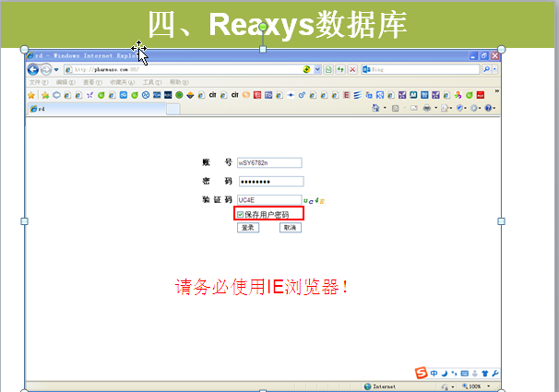Click the Home icon in command bar
Screen dimensions: 559x392
(x=375, y=108)
